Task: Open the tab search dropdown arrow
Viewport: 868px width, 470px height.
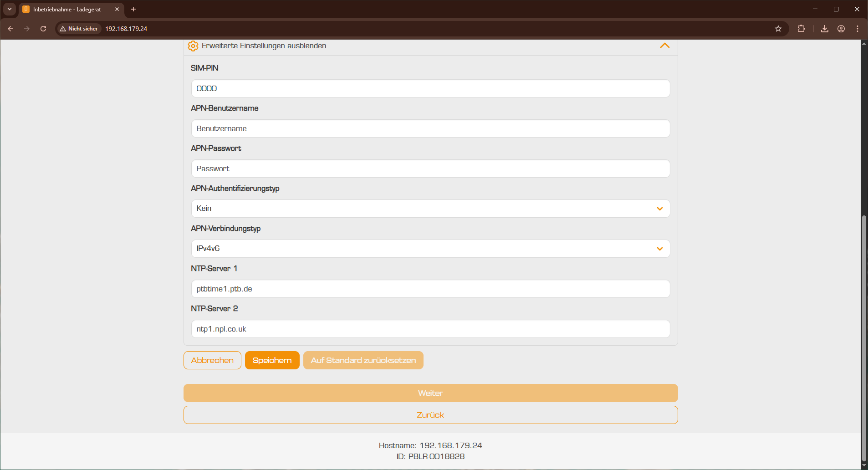Action: point(10,9)
